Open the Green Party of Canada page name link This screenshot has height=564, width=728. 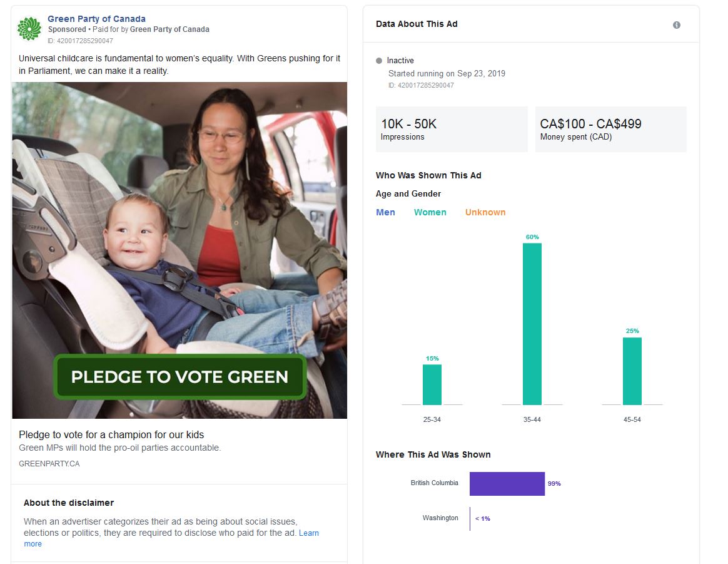pyautogui.click(x=96, y=19)
